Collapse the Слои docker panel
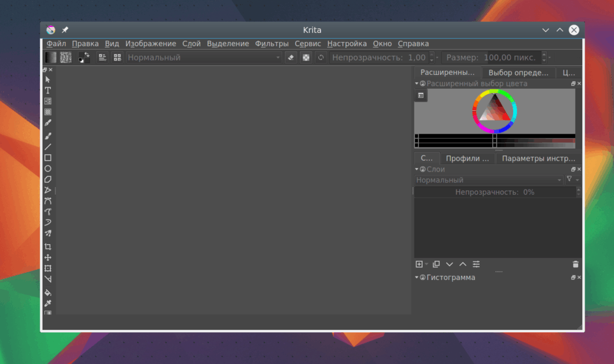Image resolution: width=614 pixels, height=364 pixels. 417,169
